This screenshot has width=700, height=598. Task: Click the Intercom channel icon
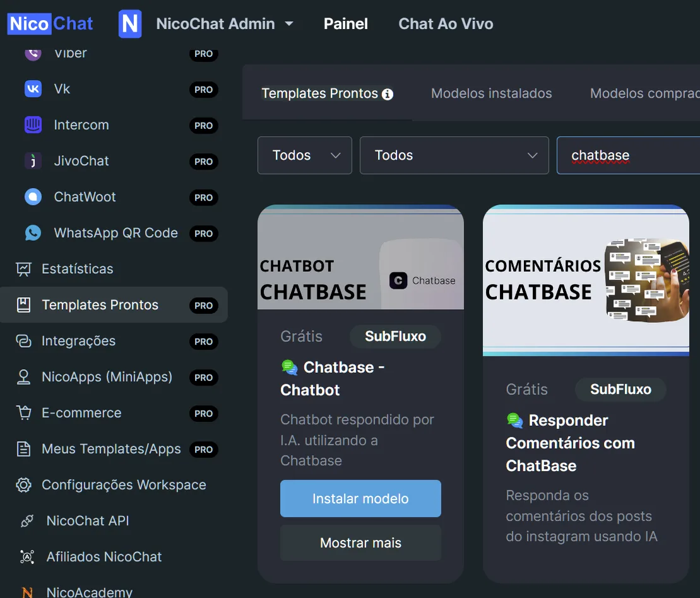pyautogui.click(x=33, y=125)
